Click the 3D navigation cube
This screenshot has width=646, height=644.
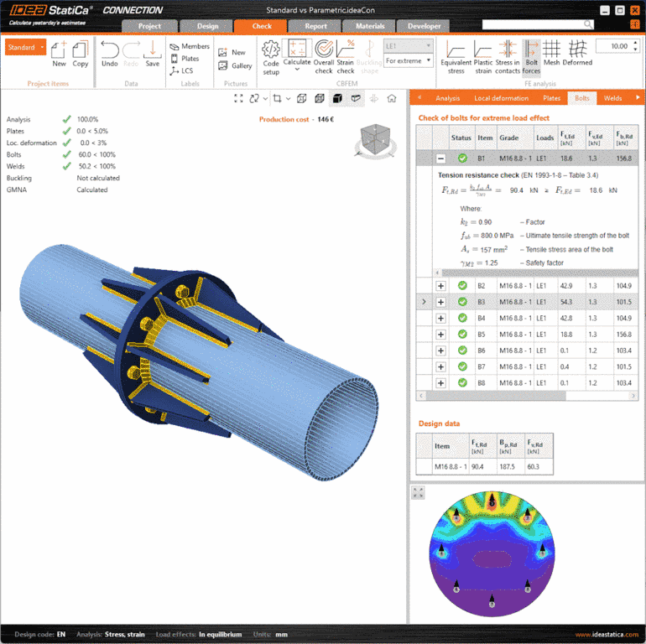(375, 140)
